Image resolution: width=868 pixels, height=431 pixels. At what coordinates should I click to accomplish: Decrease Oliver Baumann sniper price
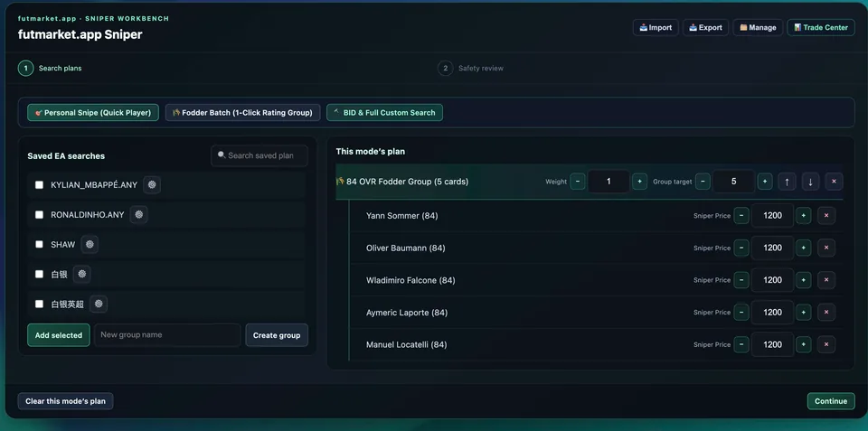(x=741, y=248)
